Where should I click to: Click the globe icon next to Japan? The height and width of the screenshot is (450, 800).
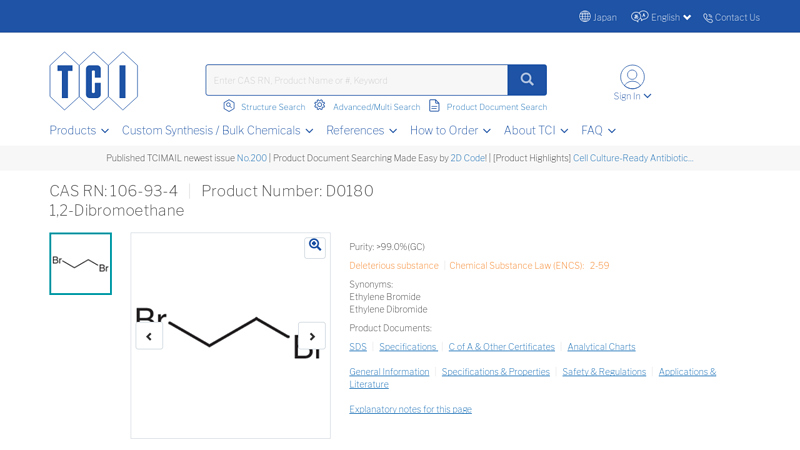click(585, 17)
